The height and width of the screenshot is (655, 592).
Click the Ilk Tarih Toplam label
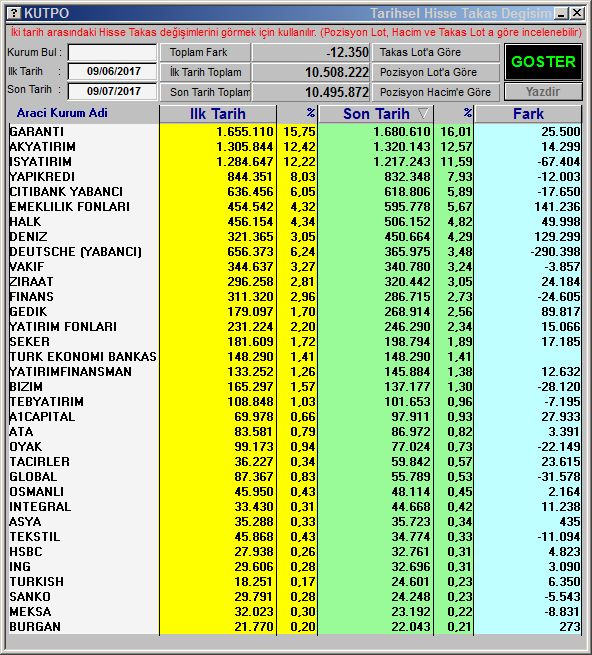[205, 72]
